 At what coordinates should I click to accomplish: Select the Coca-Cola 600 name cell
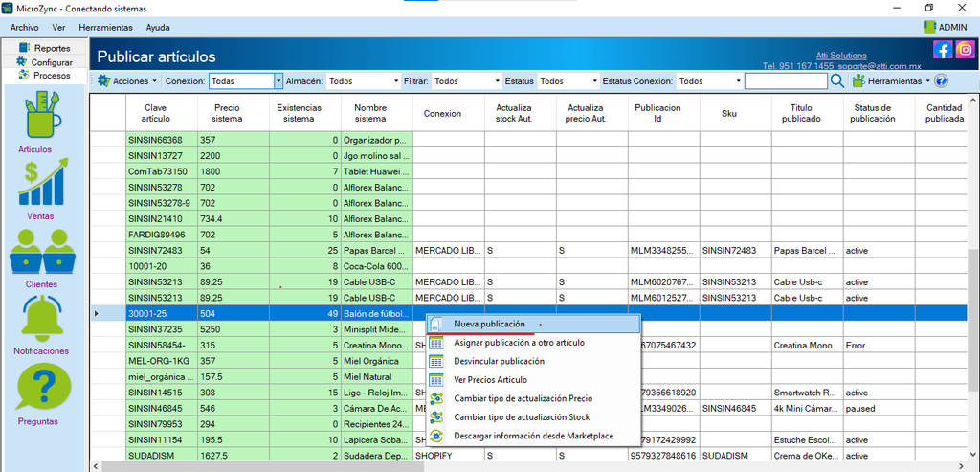(377, 266)
